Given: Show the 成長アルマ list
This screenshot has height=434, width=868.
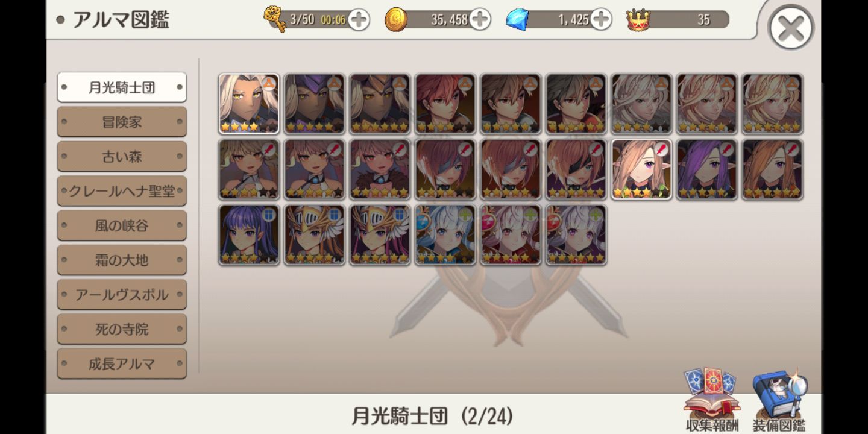Looking at the screenshot, I should [122, 363].
